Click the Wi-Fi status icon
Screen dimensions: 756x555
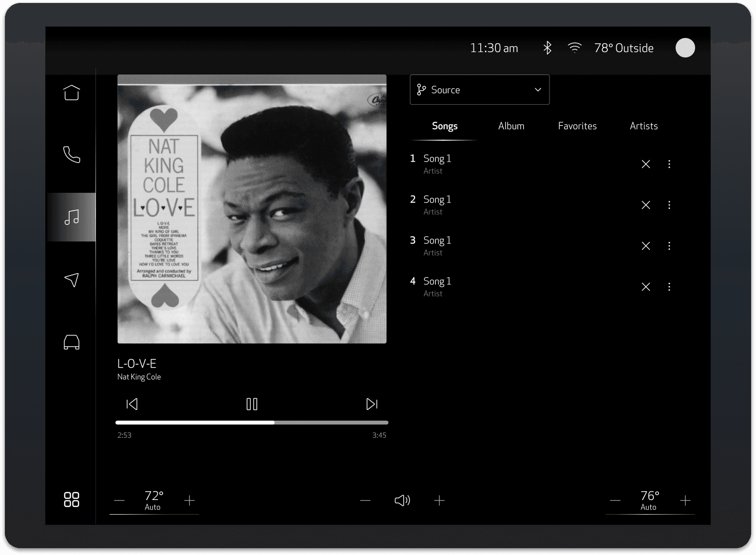coord(575,48)
